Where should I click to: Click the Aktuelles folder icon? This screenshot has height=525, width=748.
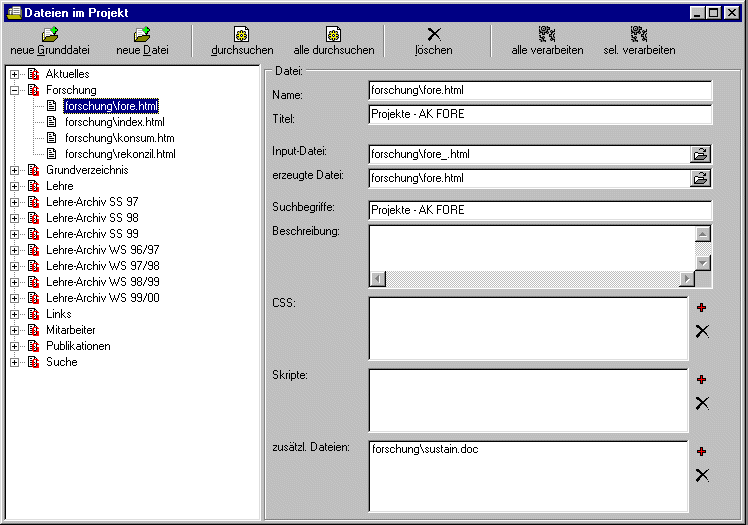(33, 74)
